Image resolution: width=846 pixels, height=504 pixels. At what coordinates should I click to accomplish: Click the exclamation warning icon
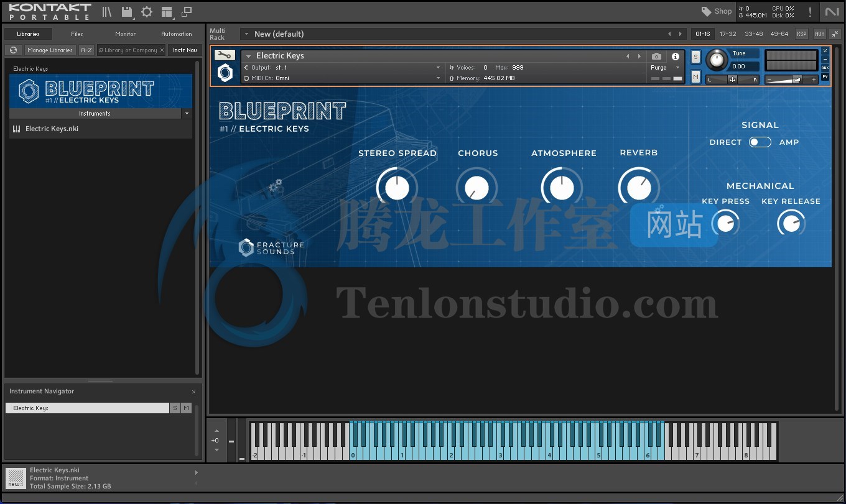(810, 12)
